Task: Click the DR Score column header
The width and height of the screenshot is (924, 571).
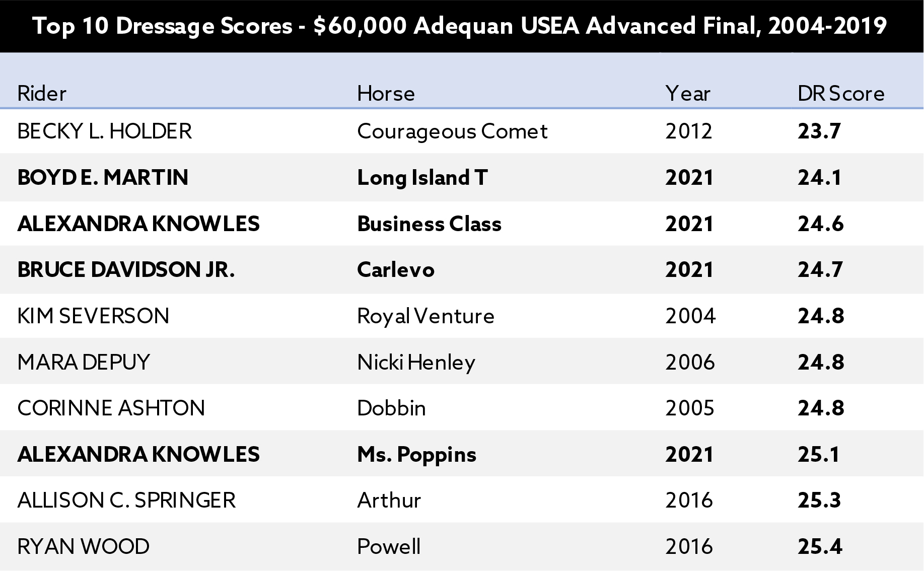Action: 841,94
